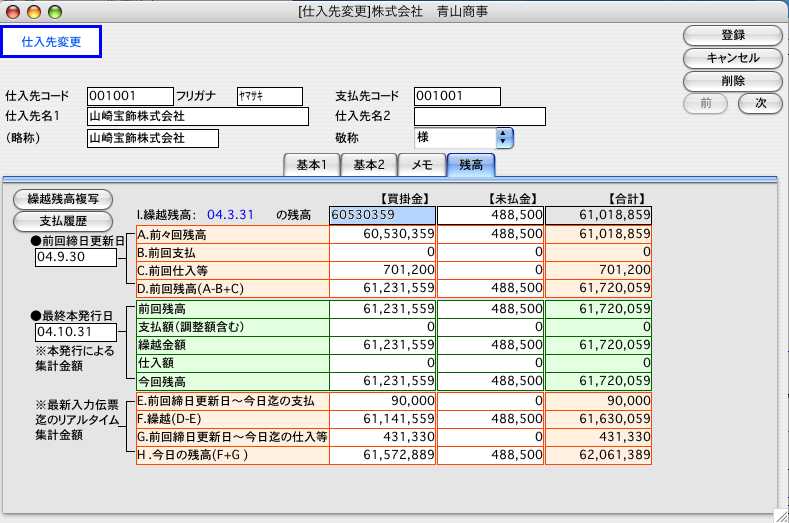Go to next record with 次 button

760,103
